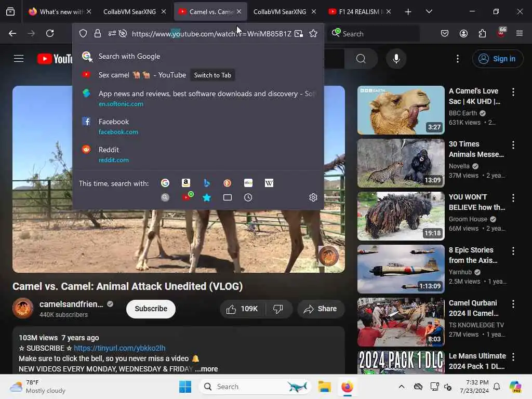Switch to first CollabVM SearXNG tab

pos(134,11)
